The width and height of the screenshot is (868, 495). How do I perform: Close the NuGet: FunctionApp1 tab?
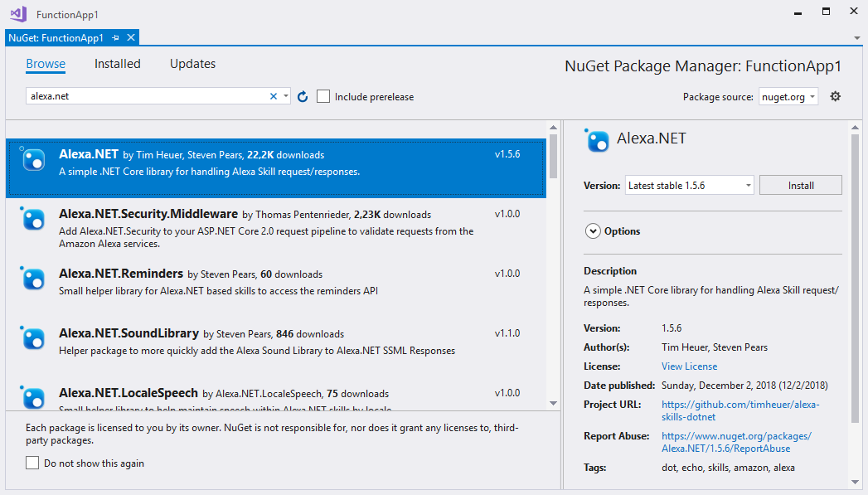(131, 37)
